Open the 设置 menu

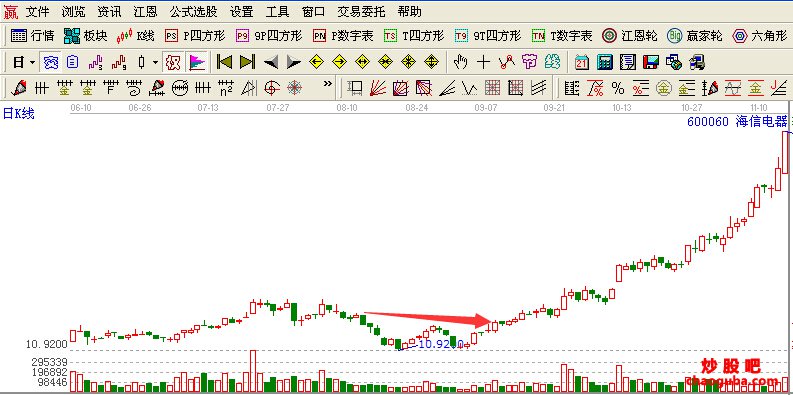point(242,11)
